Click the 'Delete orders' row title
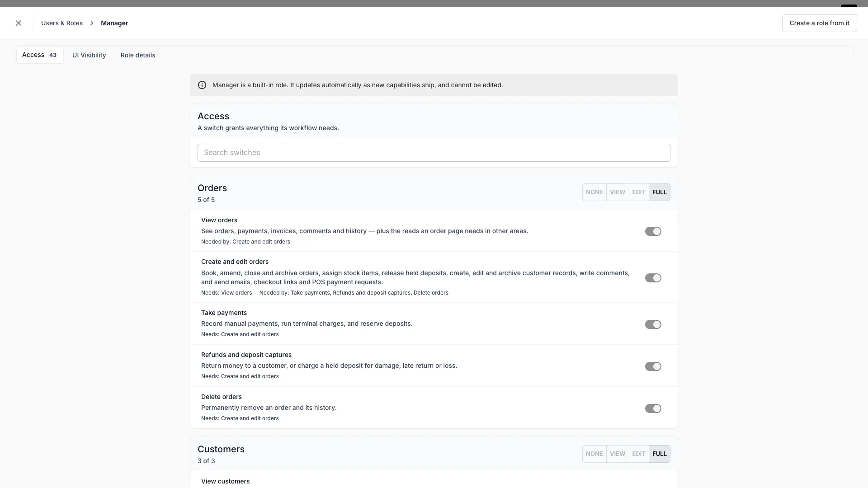This screenshot has width=868, height=488. tap(222, 397)
